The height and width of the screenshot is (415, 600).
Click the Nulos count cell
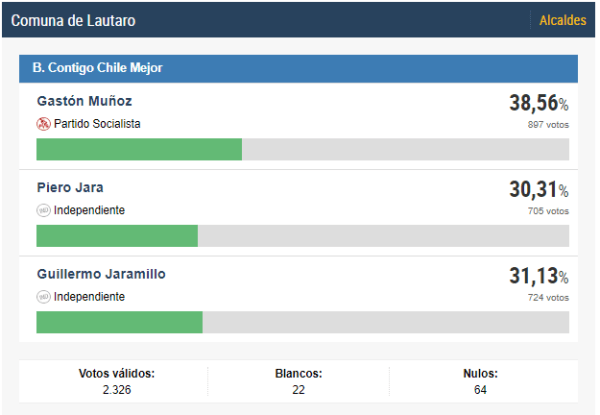click(x=480, y=381)
